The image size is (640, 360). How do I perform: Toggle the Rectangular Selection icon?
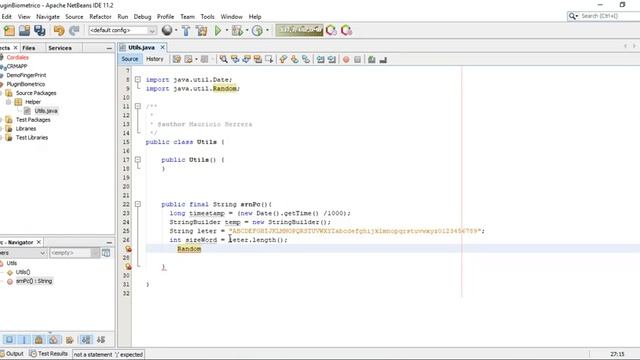(x=269, y=60)
